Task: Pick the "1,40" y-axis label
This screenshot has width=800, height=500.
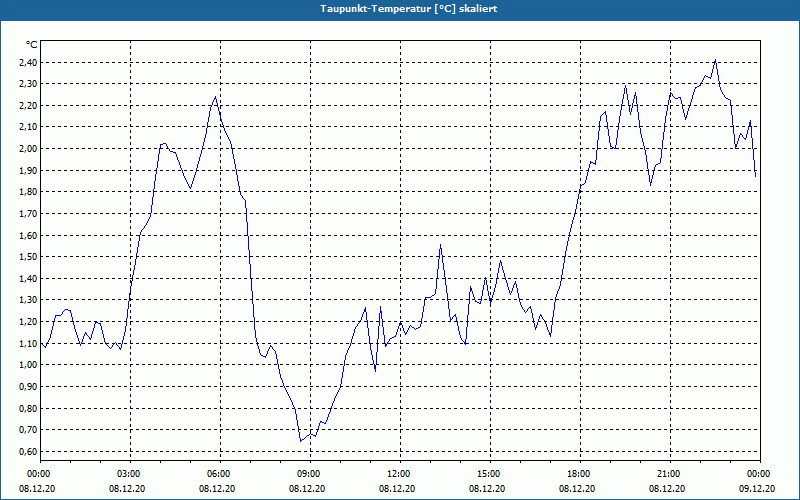Action: tap(28, 279)
